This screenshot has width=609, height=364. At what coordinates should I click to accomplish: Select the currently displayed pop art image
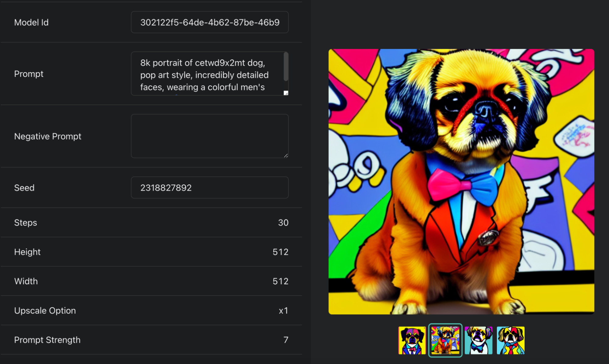444,338
